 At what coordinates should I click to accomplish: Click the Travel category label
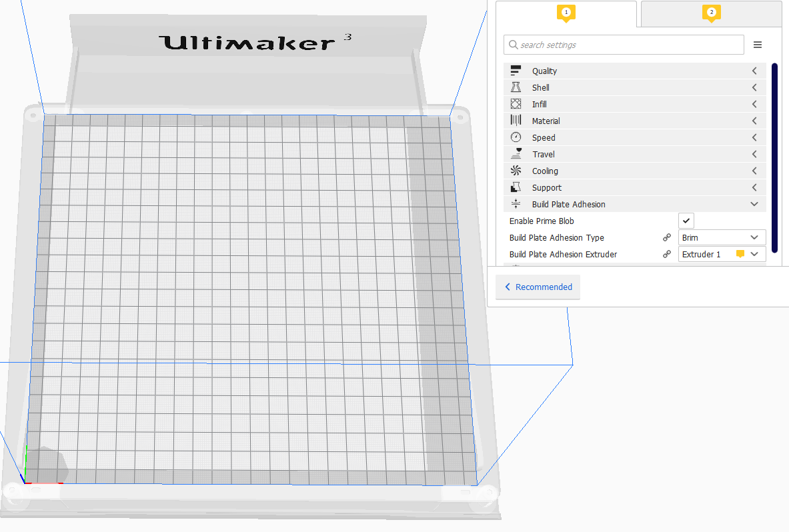tap(544, 154)
